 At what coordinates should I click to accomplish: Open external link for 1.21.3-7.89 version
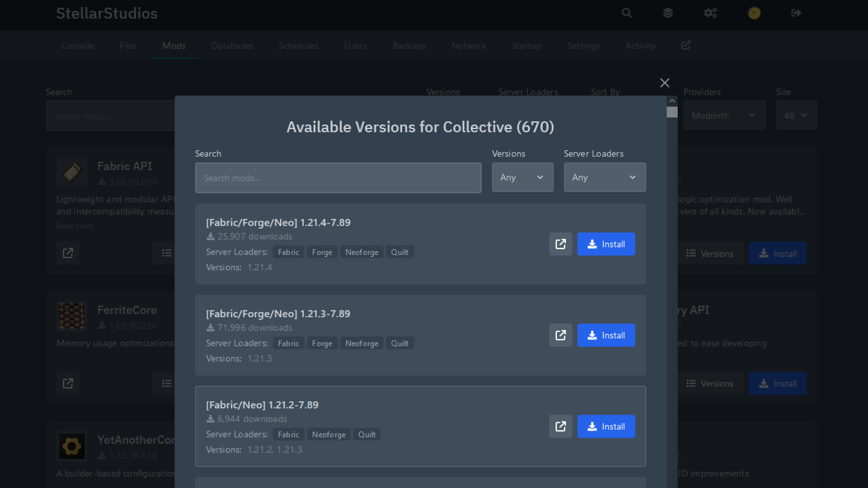pyautogui.click(x=560, y=335)
